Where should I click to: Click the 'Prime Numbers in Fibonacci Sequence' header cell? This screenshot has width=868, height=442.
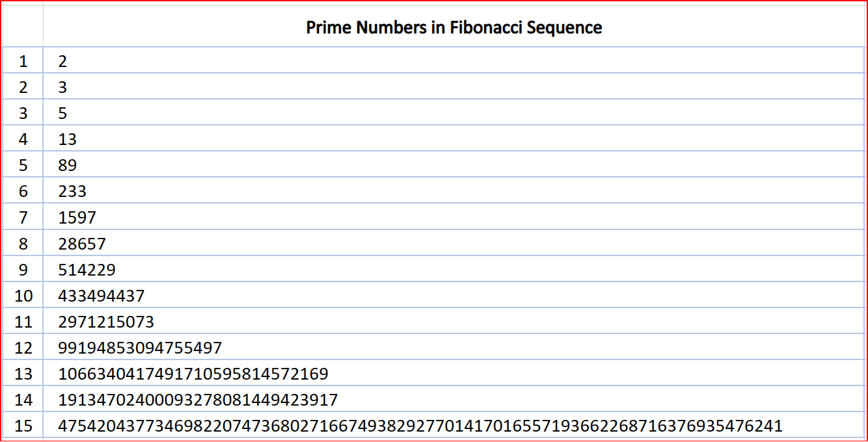(454, 27)
